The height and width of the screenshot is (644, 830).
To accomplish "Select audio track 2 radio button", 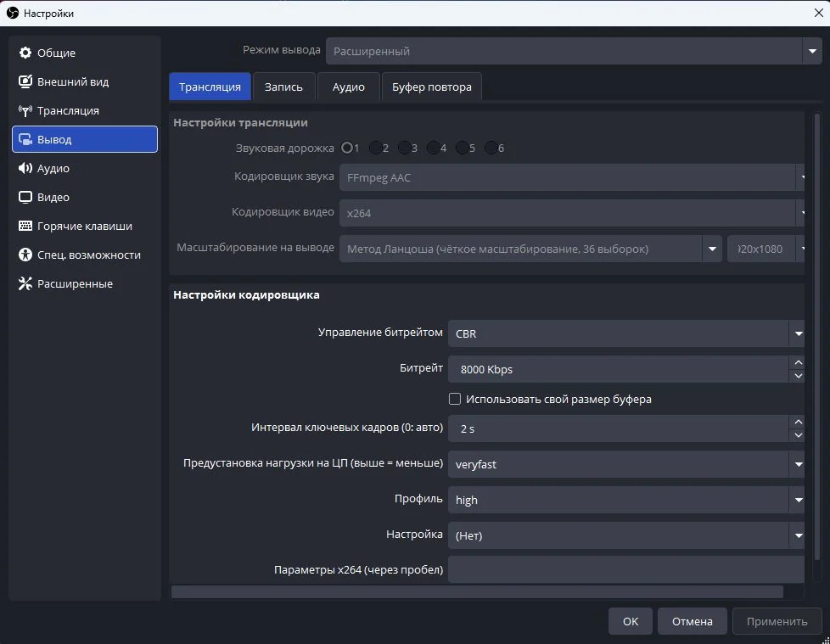I will (x=375, y=148).
